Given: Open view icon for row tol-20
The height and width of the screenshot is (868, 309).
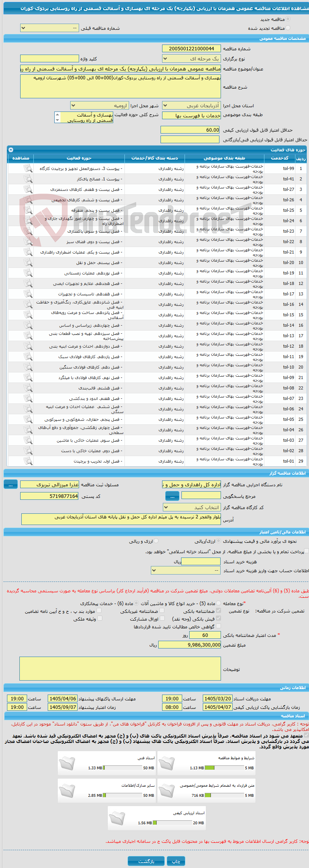Looking at the screenshot, I should click(28, 262).
